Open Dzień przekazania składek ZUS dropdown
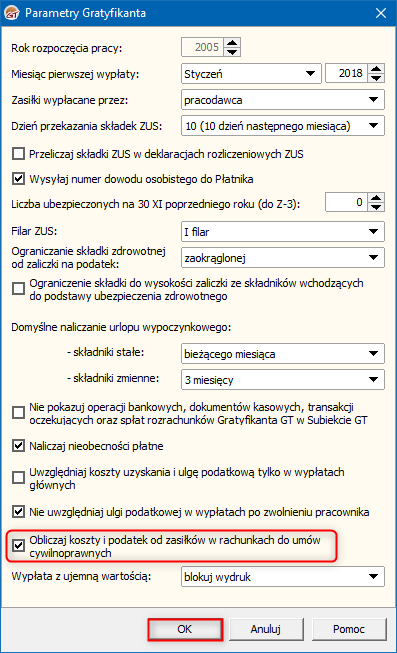 click(283, 126)
